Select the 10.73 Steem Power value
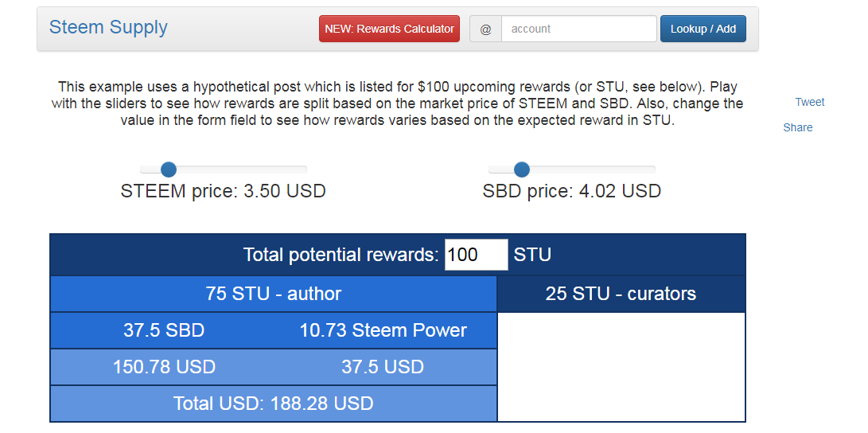 (x=383, y=330)
